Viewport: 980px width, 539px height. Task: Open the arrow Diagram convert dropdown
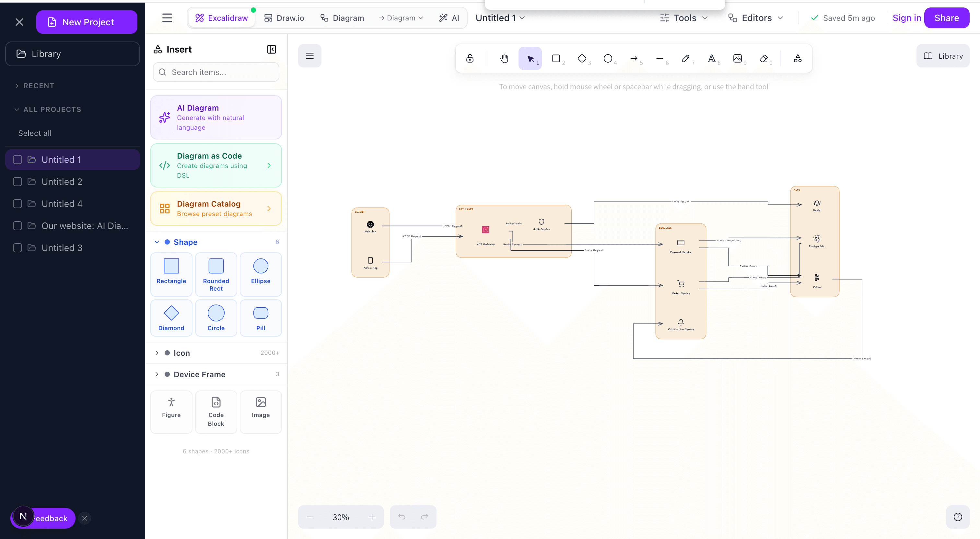(x=401, y=18)
